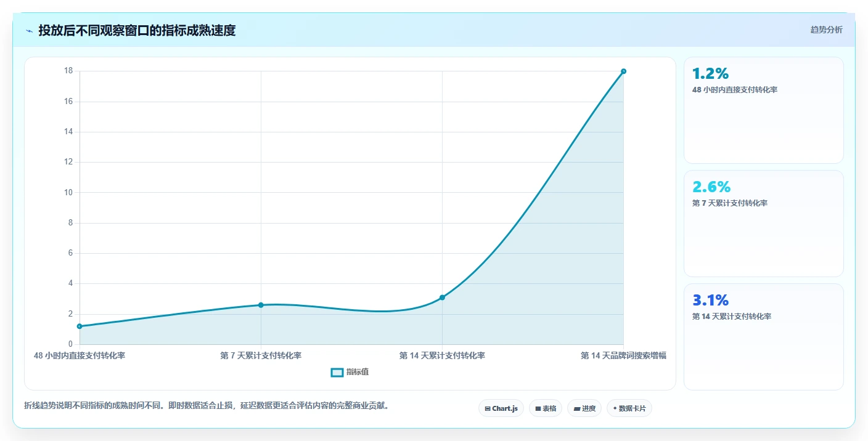868x441 pixels.
Task: Click the 指标值 legend label
Action: (x=358, y=372)
